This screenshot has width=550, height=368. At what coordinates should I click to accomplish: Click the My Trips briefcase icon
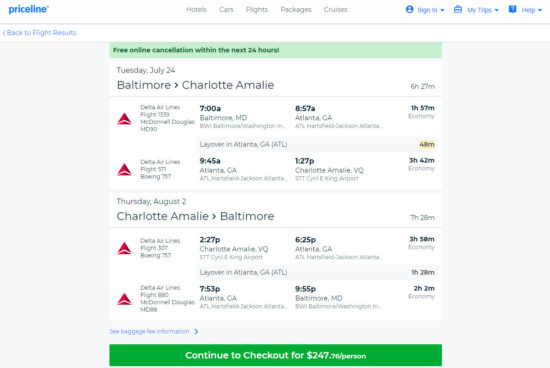[458, 9]
